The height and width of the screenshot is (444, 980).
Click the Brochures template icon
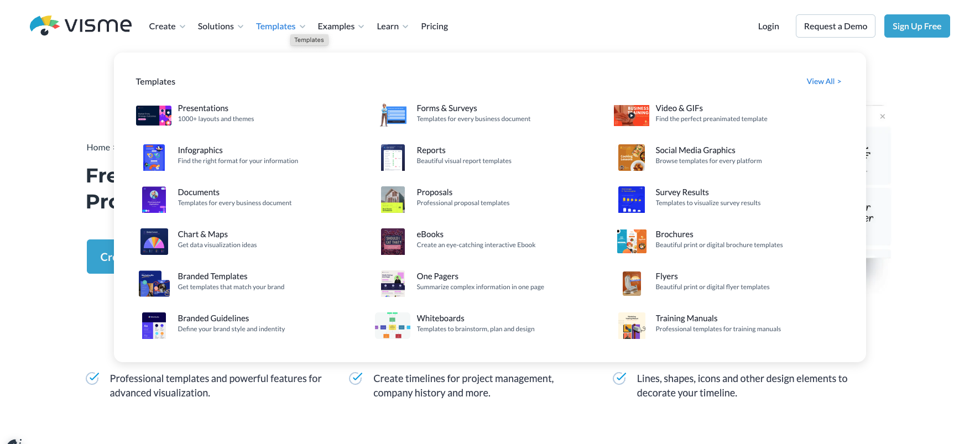632,242
